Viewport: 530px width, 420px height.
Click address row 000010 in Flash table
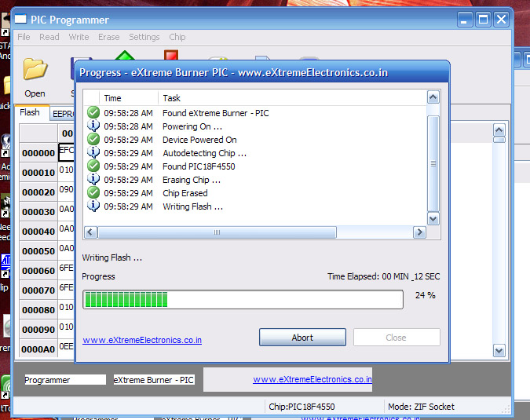click(38, 173)
